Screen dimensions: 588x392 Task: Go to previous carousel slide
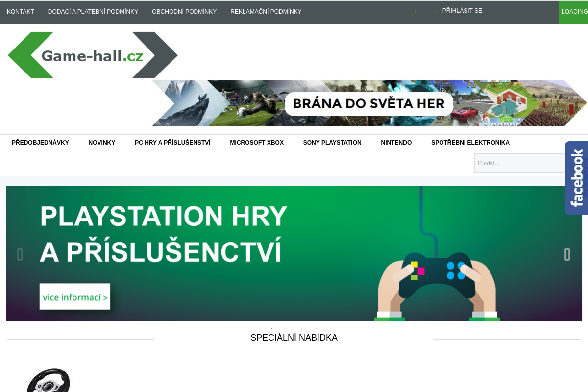20,254
